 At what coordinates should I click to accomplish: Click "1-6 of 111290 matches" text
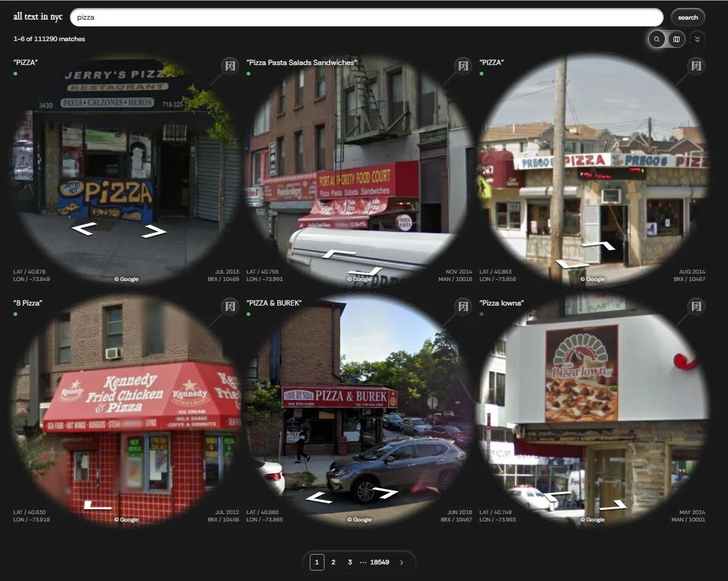coord(49,39)
